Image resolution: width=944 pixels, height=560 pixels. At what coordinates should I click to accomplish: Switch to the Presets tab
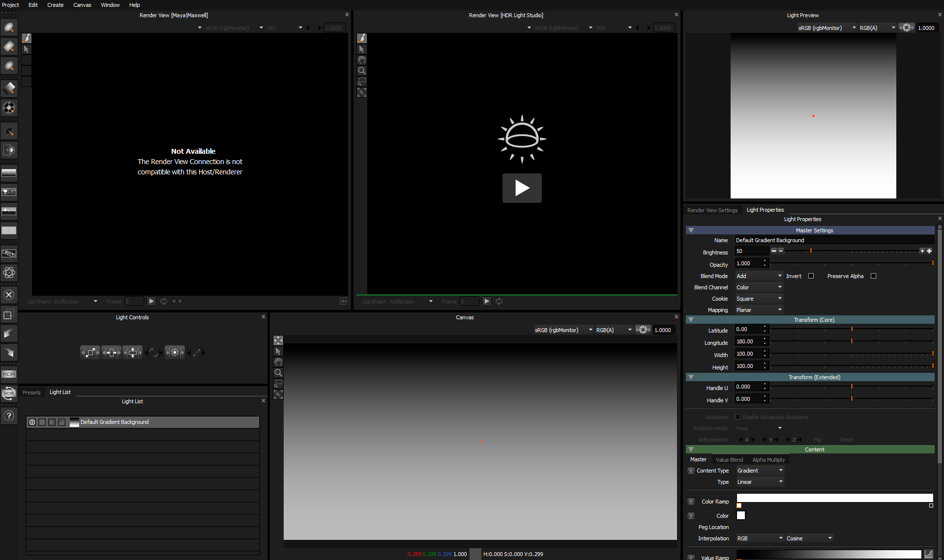tap(32, 392)
